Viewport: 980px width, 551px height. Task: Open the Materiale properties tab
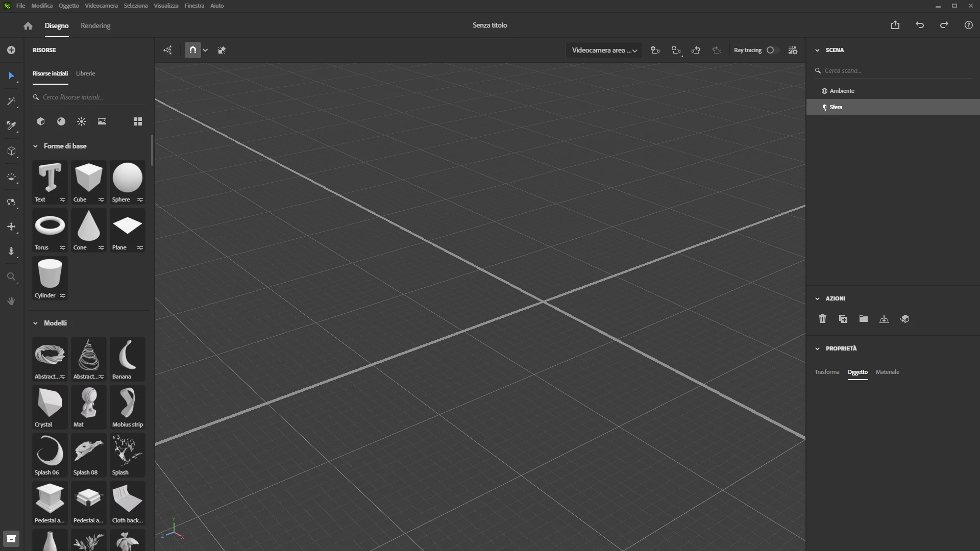[887, 372]
